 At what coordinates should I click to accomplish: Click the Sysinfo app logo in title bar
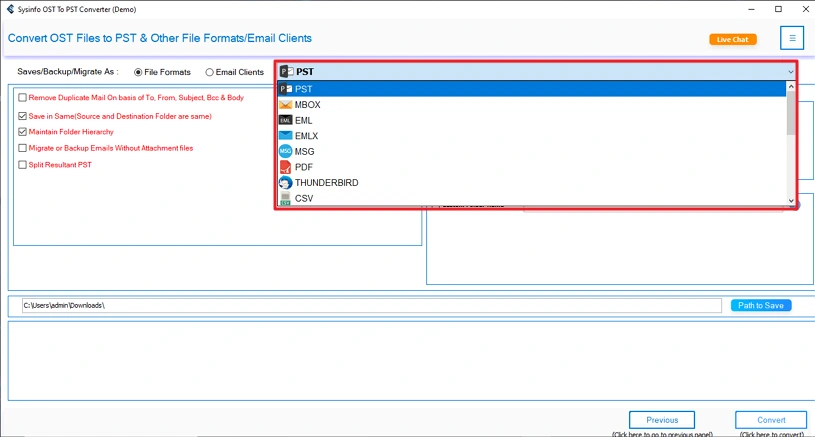10,9
